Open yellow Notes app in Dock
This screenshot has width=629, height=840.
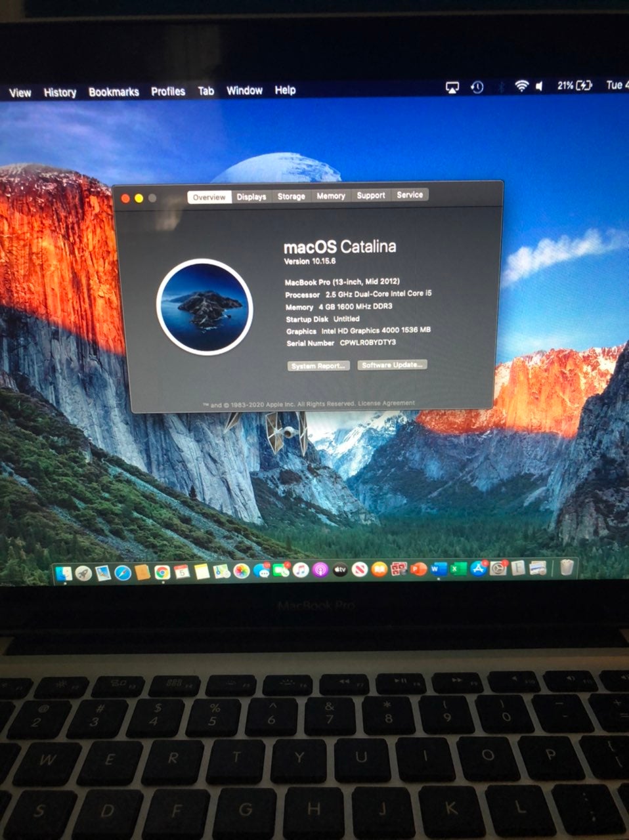202,572
